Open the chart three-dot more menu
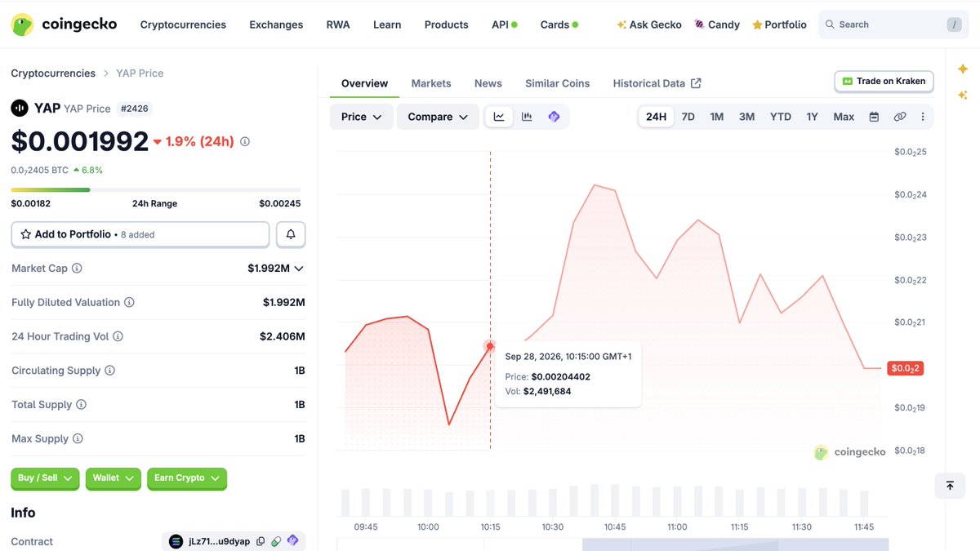The image size is (980, 551). pyautogui.click(x=923, y=117)
